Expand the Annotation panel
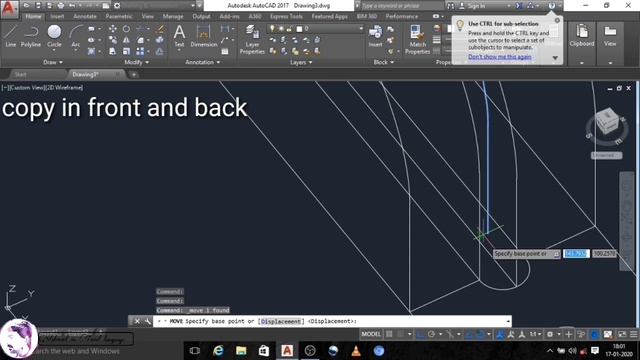This screenshot has height=360, width=640. (203, 62)
